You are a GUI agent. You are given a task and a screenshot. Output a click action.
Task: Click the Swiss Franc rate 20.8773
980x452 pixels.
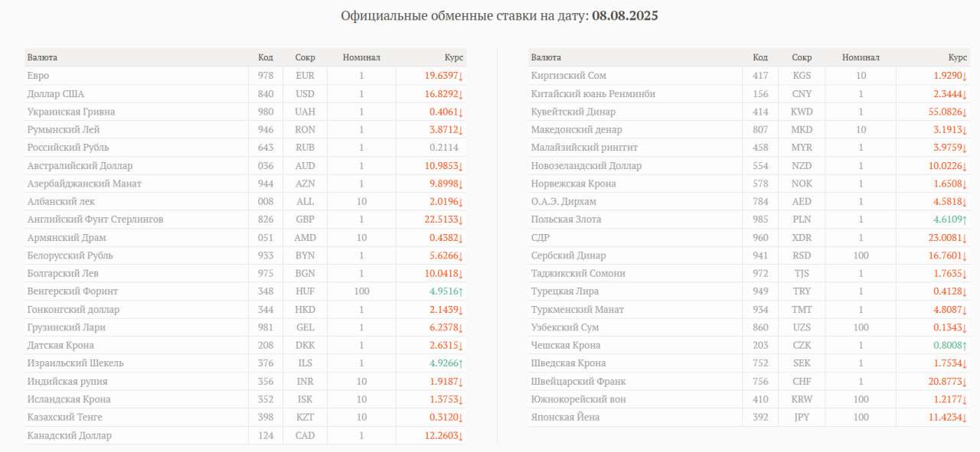(946, 382)
